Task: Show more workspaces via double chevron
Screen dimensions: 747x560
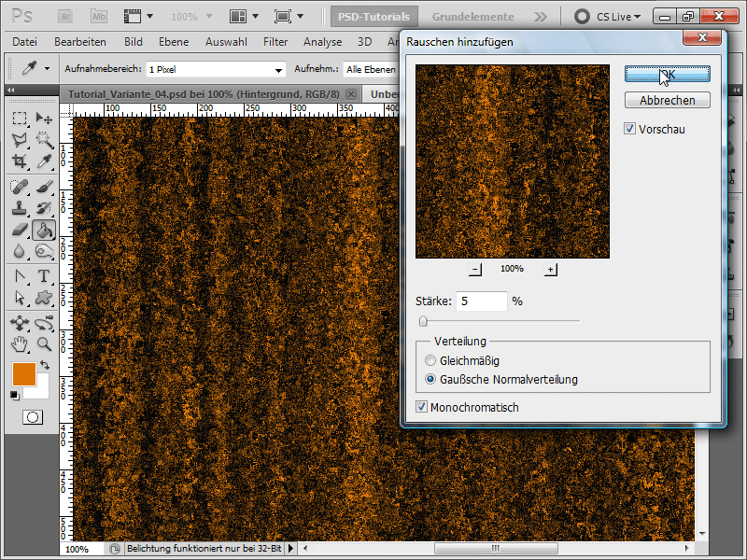Action: coord(541,17)
